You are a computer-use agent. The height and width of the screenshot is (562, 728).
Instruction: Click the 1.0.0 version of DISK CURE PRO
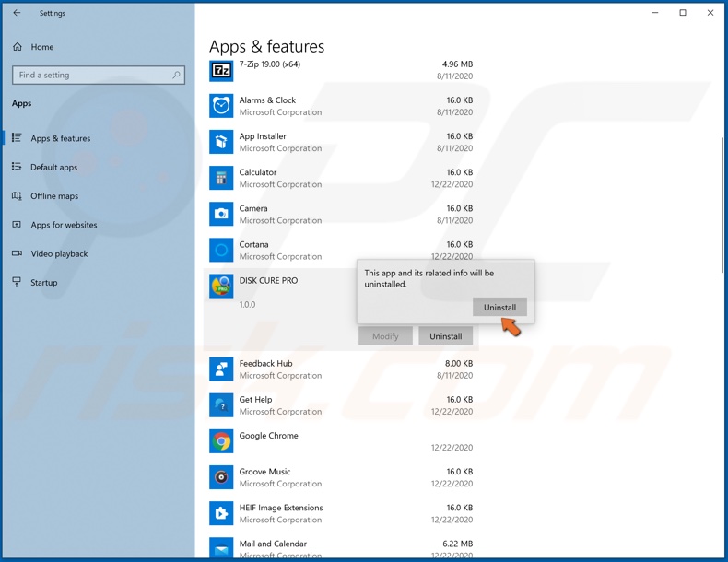(247, 304)
